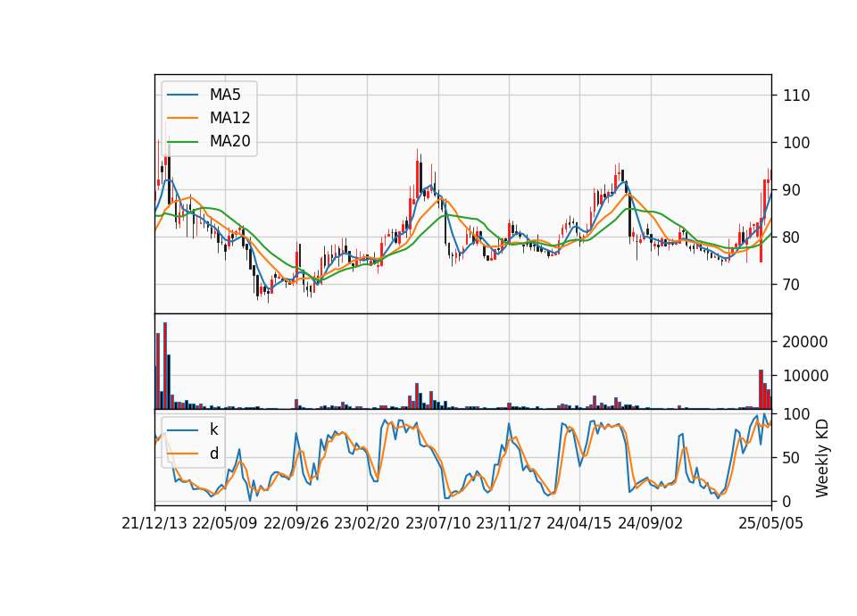Image resolution: width=857 pixels, height=616 pixels.
Task: Click the 23/02/20 date tick label
Action: click(367, 523)
